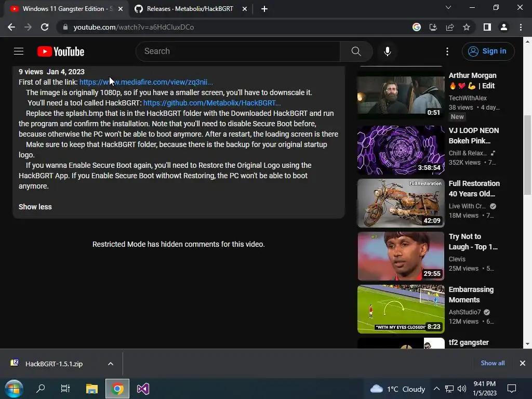The width and height of the screenshot is (532, 399).
Task: Show hidden system tray icons
Action: pos(436,389)
